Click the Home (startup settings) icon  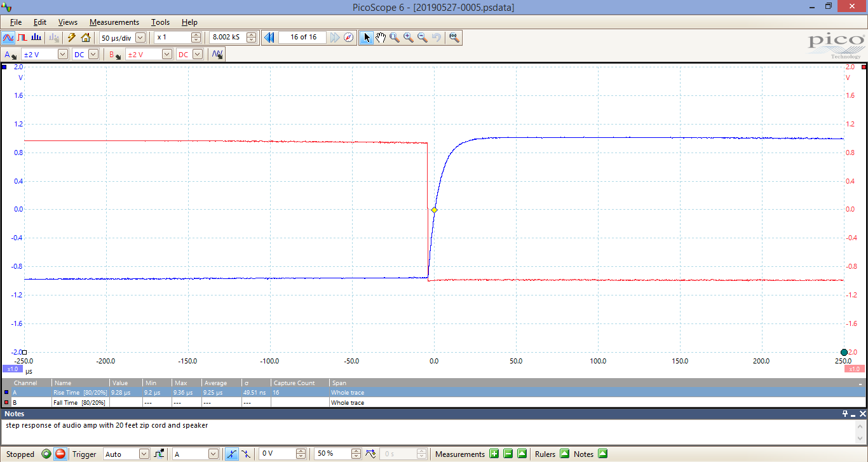pos(86,37)
